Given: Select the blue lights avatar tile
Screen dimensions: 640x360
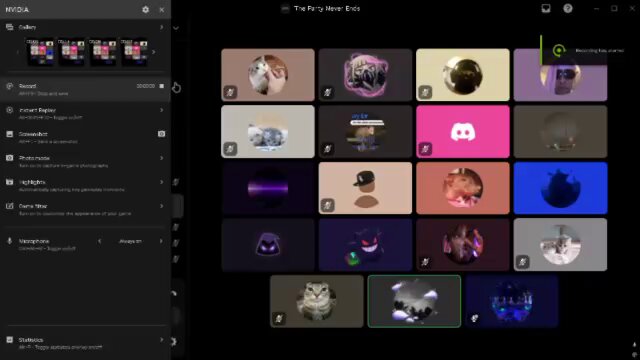Looking at the screenshot, I should [x=512, y=301].
